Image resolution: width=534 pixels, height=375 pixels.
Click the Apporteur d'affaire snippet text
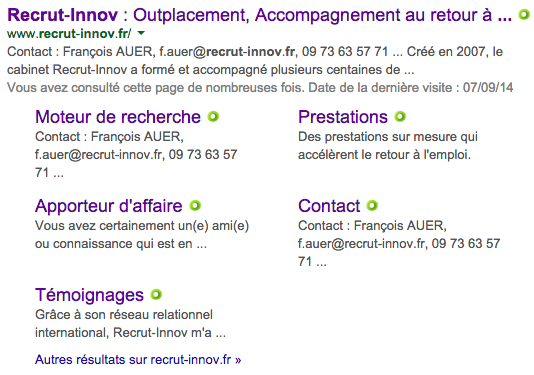tap(142, 235)
